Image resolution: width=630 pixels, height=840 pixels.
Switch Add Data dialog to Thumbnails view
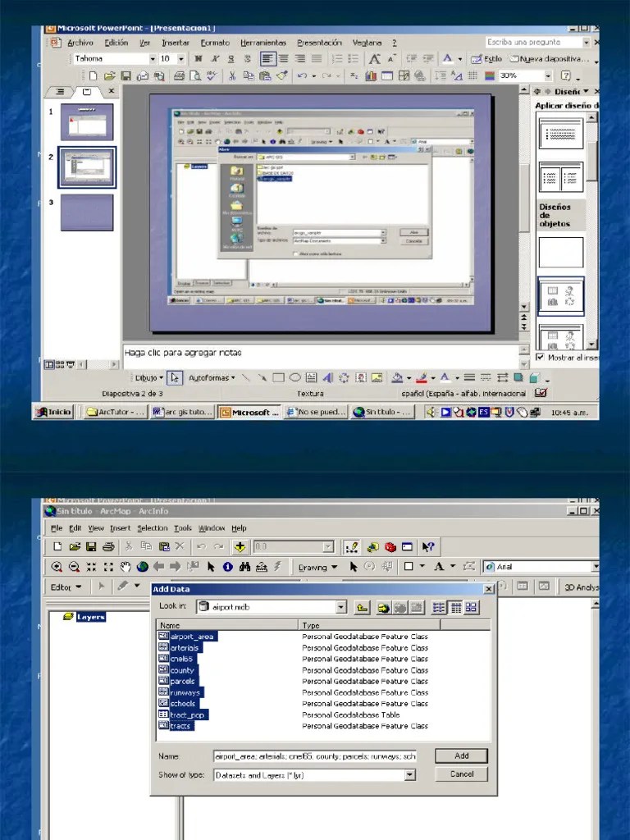pyautogui.click(x=471, y=608)
